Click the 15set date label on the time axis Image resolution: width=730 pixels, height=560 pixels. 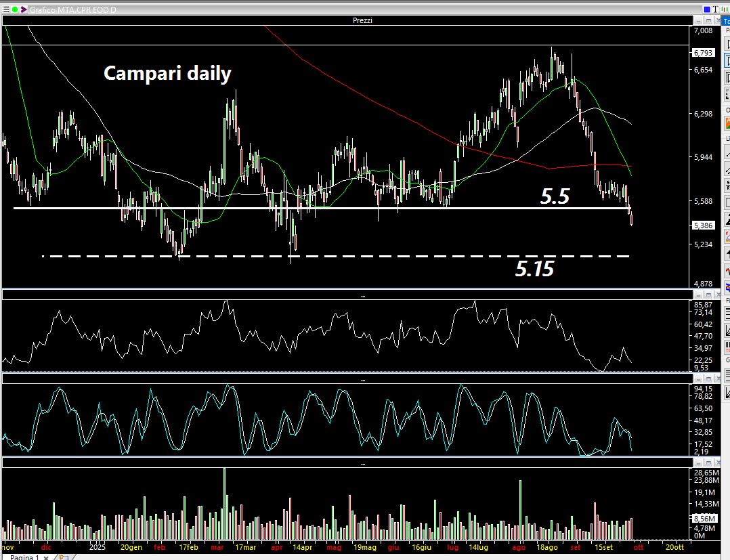pos(603,547)
